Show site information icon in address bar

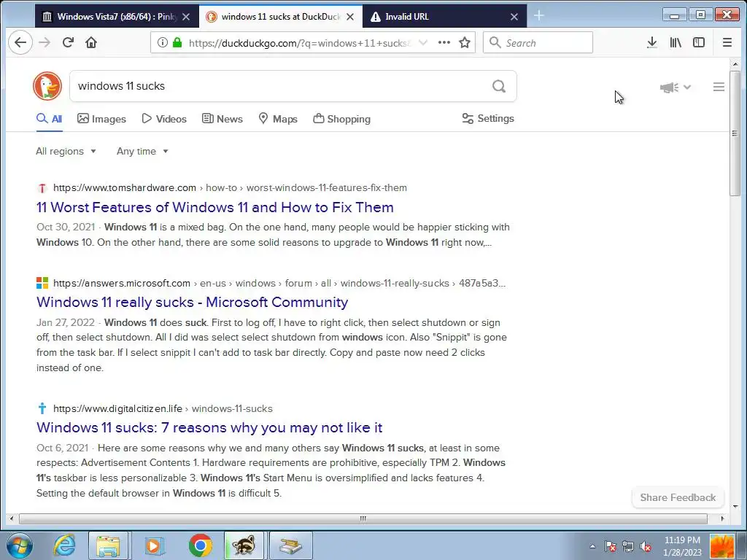tap(163, 42)
